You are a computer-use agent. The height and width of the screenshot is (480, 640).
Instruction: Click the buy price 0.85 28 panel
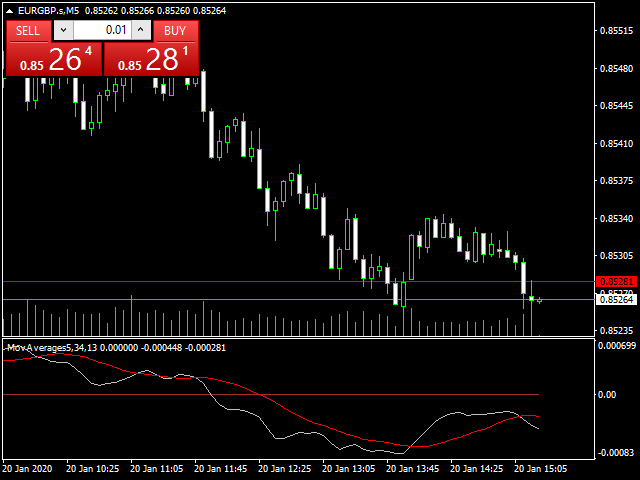click(x=151, y=59)
